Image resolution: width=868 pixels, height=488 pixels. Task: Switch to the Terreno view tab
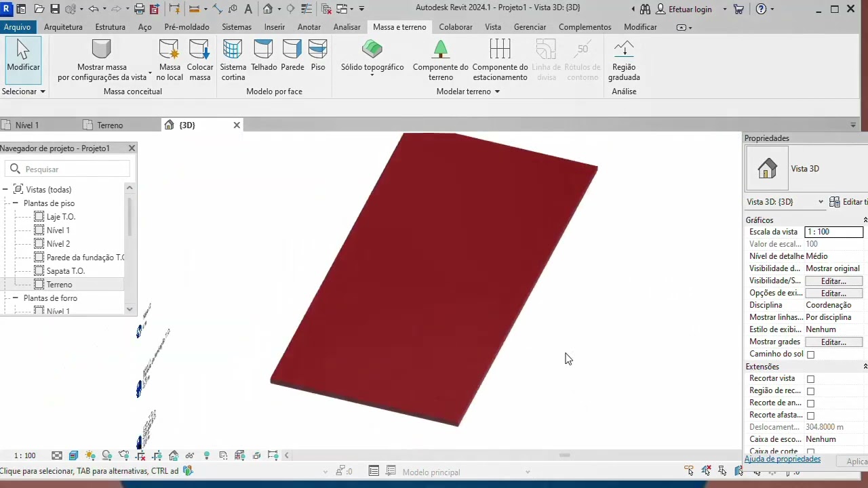coord(110,125)
